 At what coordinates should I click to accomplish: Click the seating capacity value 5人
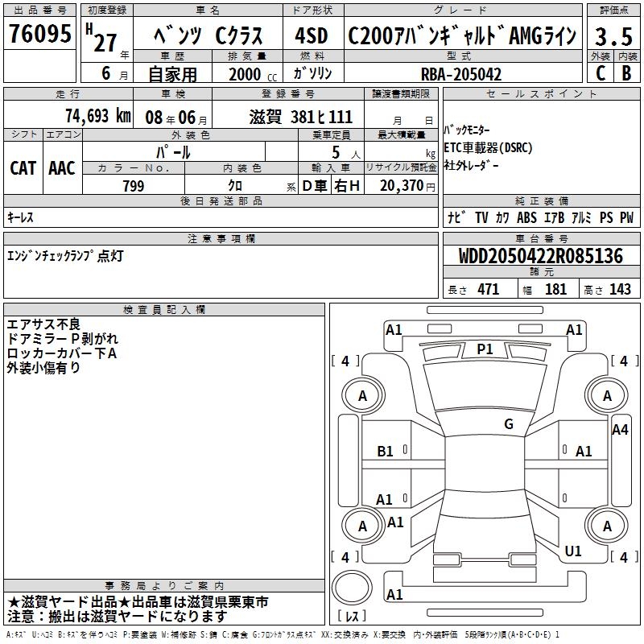click(346, 153)
